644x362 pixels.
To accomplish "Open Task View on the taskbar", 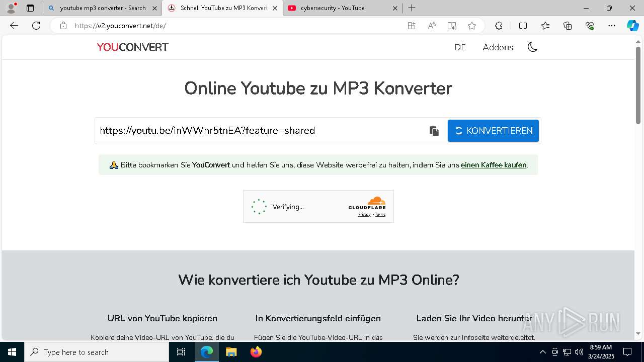I will (182, 352).
